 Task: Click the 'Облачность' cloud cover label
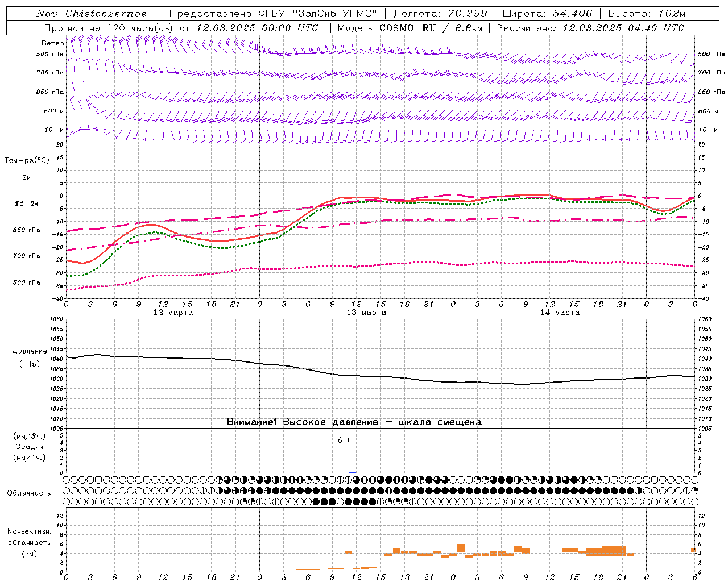tap(29, 493)
